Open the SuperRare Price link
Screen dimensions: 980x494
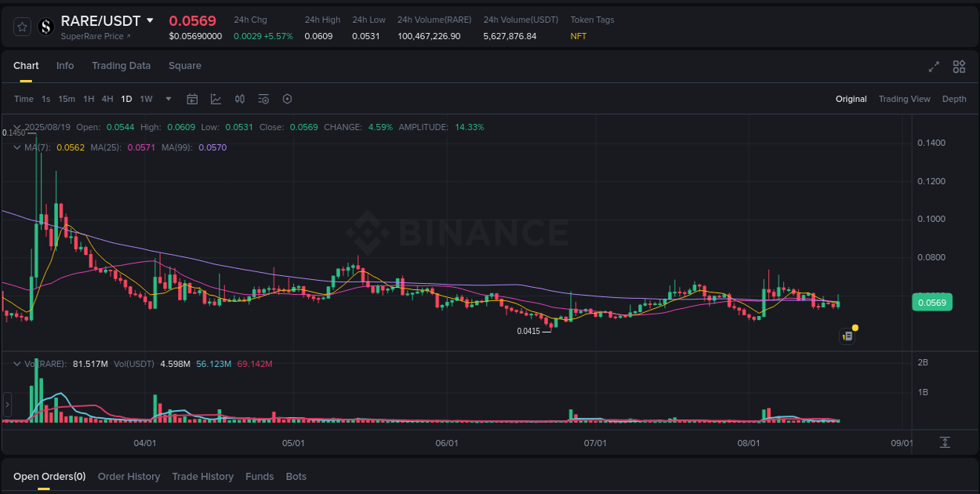tap(96, 36)
